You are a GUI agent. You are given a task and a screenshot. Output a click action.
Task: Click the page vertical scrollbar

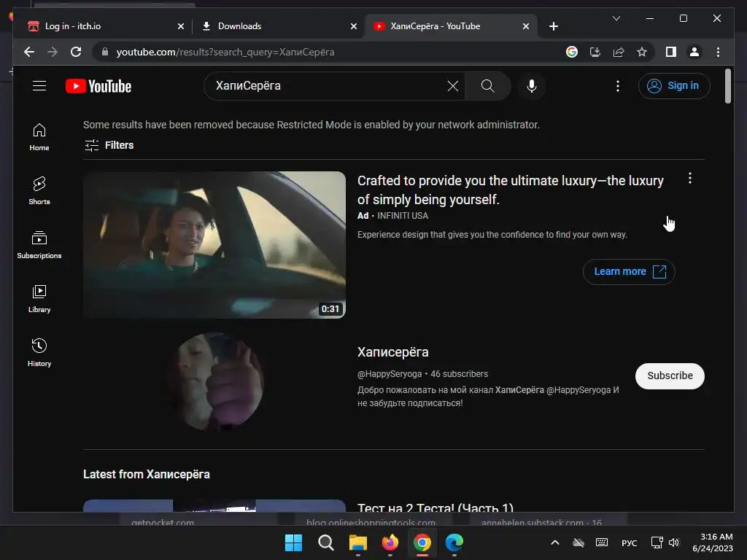pos(727,86)
